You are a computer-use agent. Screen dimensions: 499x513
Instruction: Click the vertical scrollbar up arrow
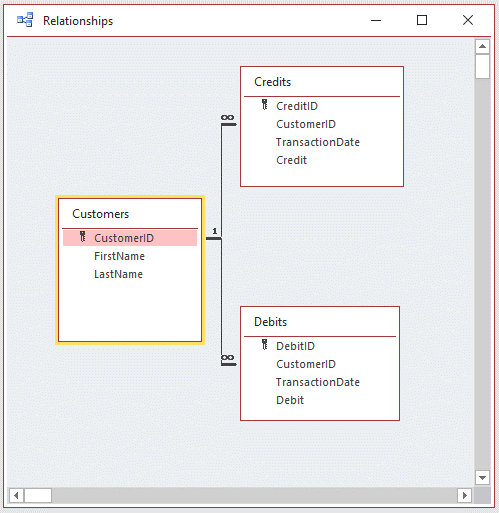pyautogui.click(x=482, y=46)
